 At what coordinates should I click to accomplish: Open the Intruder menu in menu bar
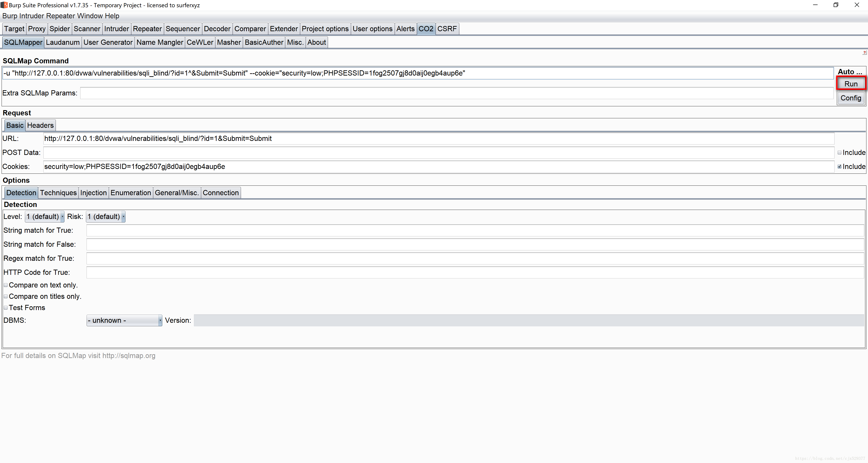coord(32,16)
